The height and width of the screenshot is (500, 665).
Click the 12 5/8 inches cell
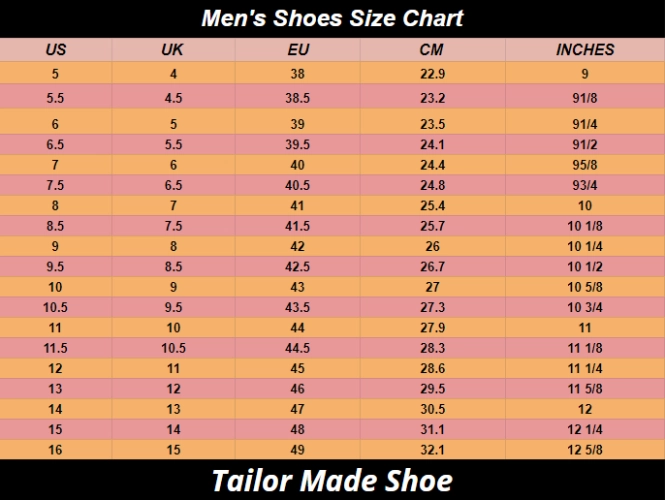(585, 449)
